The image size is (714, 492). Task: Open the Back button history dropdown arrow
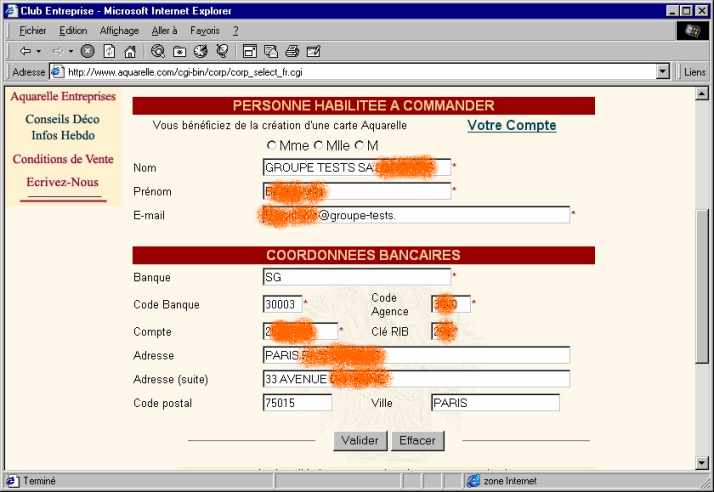coord(39,51)
